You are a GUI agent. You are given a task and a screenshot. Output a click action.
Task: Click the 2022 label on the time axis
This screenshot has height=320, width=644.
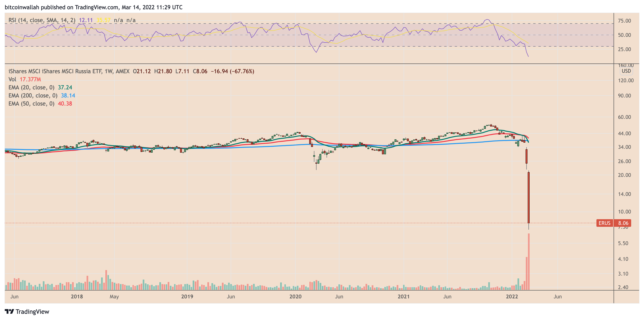coord(513,297)
